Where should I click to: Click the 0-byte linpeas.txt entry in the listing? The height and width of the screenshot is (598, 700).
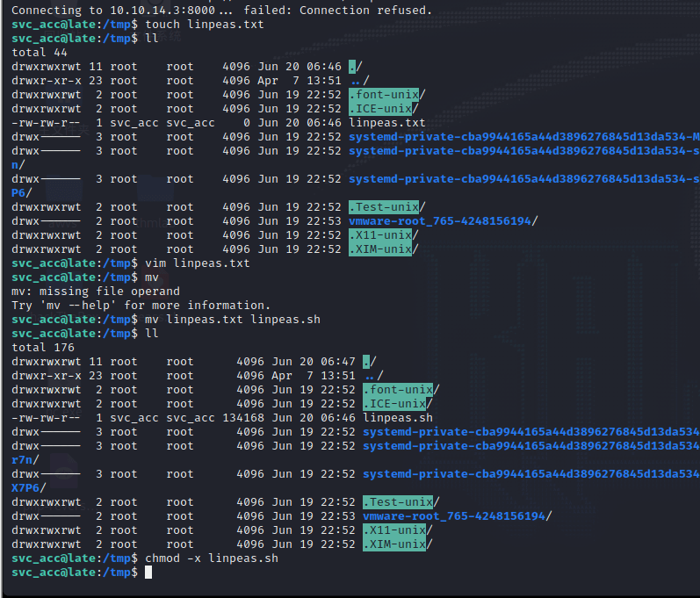click(386, 123)
